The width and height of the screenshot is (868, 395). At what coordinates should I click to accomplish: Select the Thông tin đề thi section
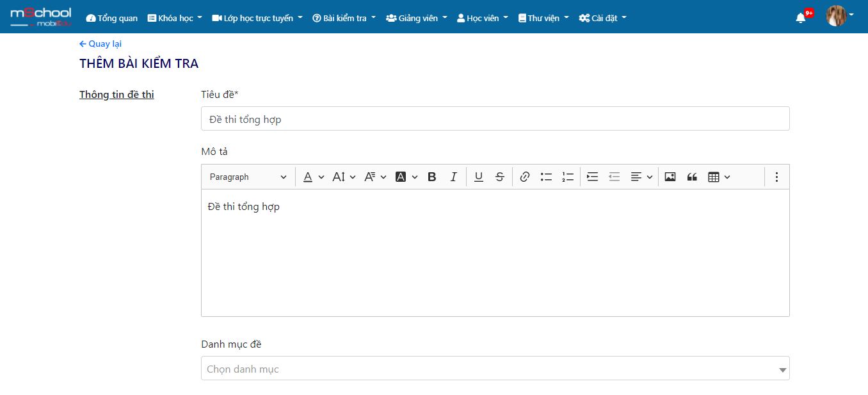coord(117,95)
